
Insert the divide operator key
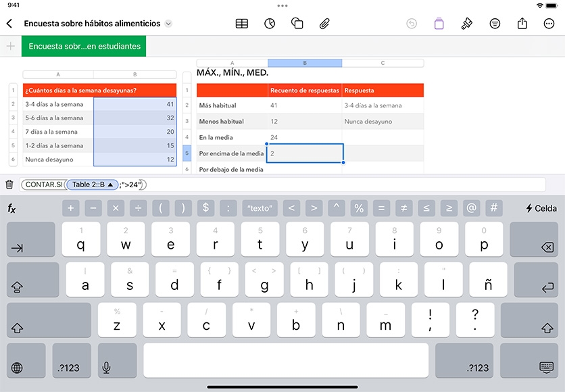click(x=138, y=208)
